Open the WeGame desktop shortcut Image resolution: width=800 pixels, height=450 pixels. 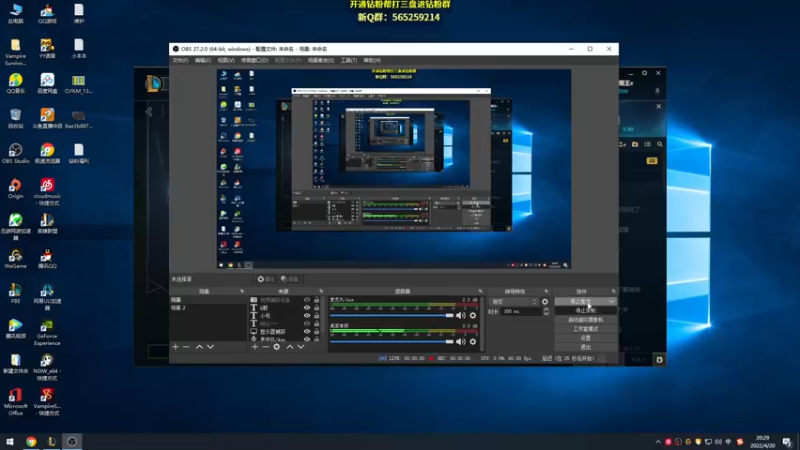15,258
